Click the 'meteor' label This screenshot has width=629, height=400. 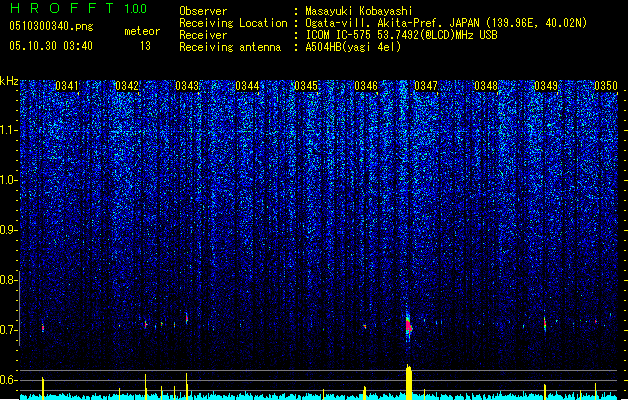(x=142, y=31)
